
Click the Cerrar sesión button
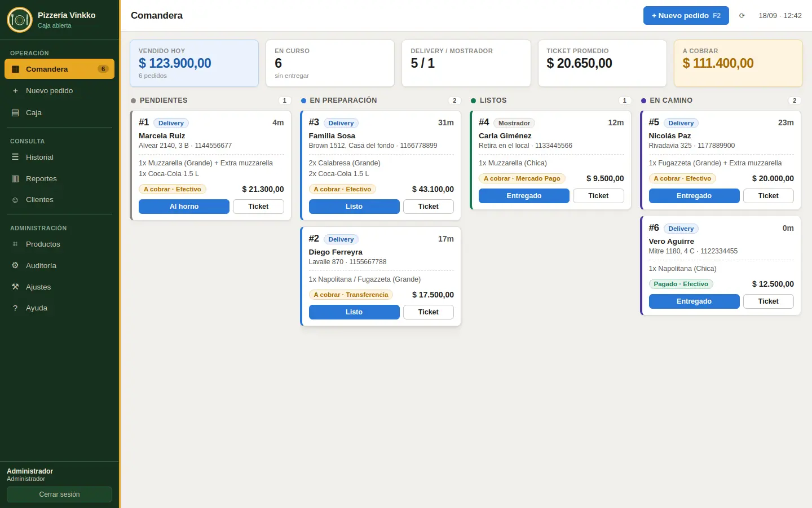click(x=59, y=494)
